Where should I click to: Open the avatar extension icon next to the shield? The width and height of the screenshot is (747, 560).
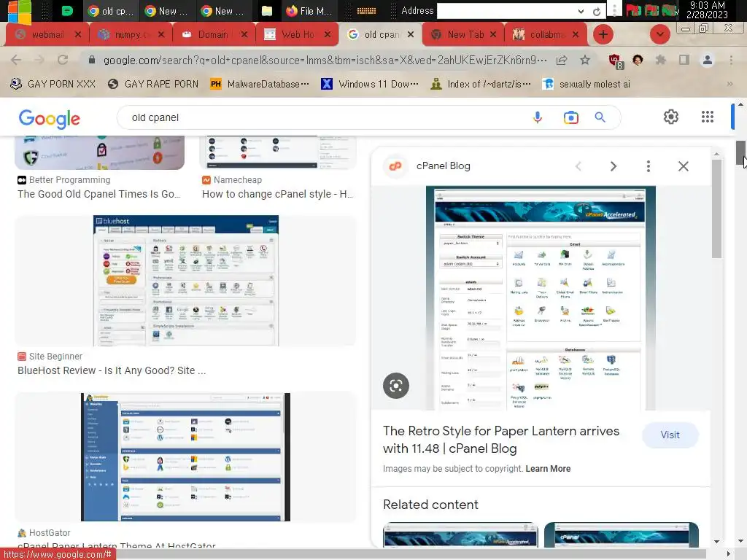pyautogui.click(x=638, y=60)
